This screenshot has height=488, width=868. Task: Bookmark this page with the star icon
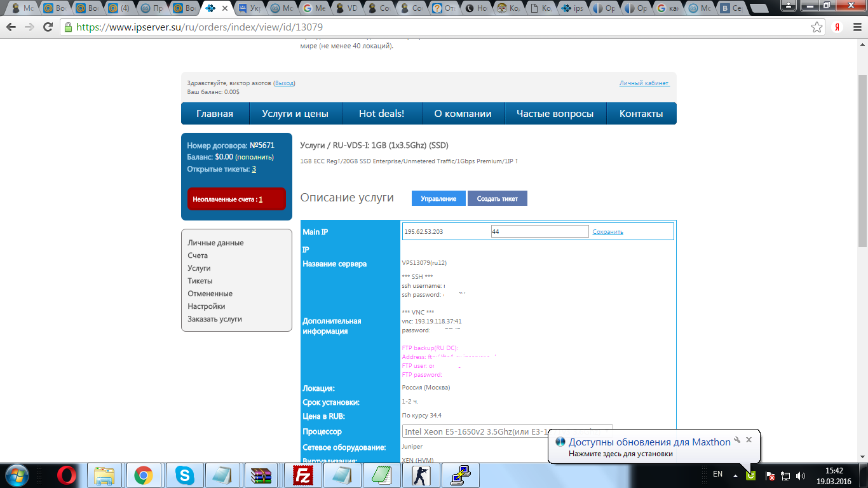(x=817, y=27)
